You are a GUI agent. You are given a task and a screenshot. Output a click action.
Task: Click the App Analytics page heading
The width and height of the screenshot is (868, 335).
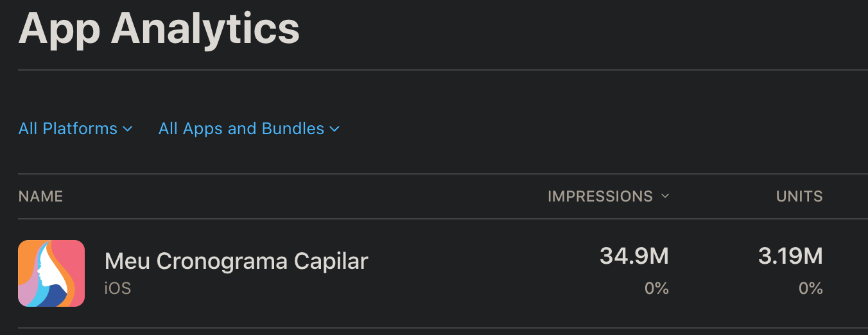click(159, 29)
